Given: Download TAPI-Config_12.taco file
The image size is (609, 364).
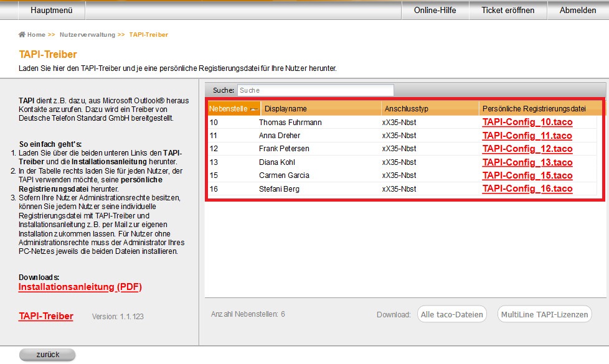Looking at the screenshot, I should [527, 149].
